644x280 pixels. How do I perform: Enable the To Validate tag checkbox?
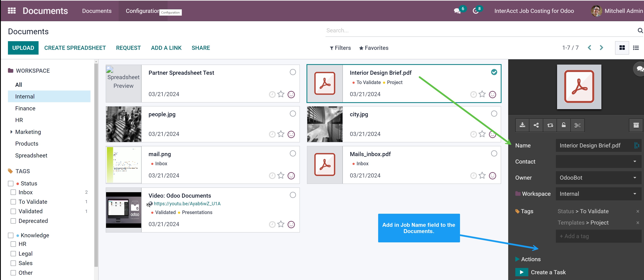click(x=13, y=202)
